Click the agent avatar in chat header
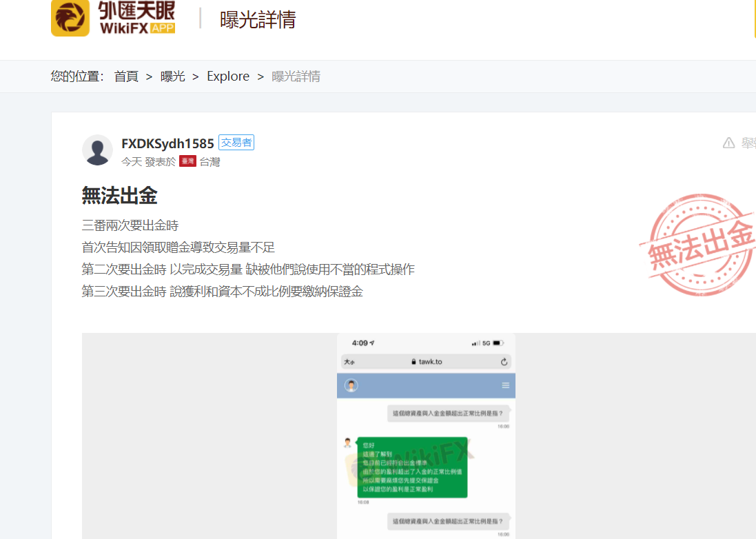756x539 pixels. tap(351, 385)
